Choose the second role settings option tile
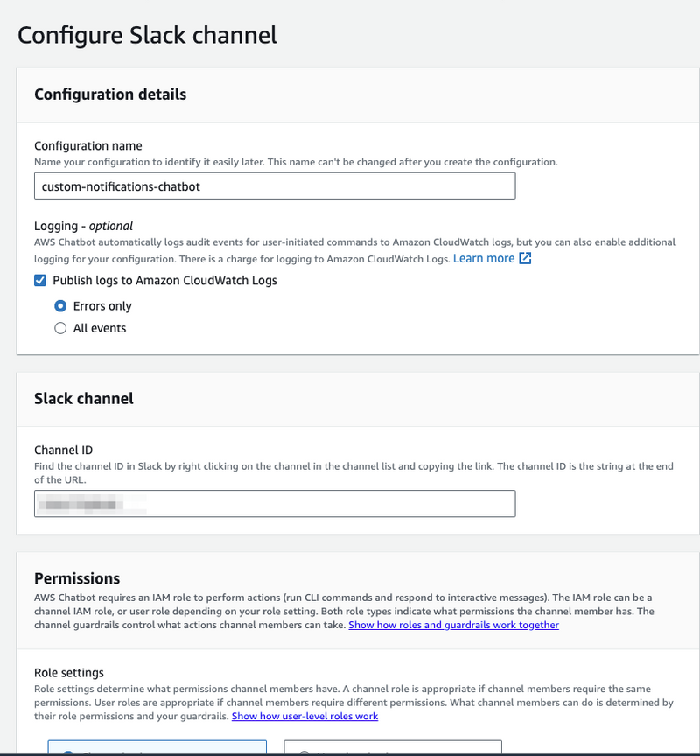This screenshot has height=756, width=700. click(x=393, y=748)
